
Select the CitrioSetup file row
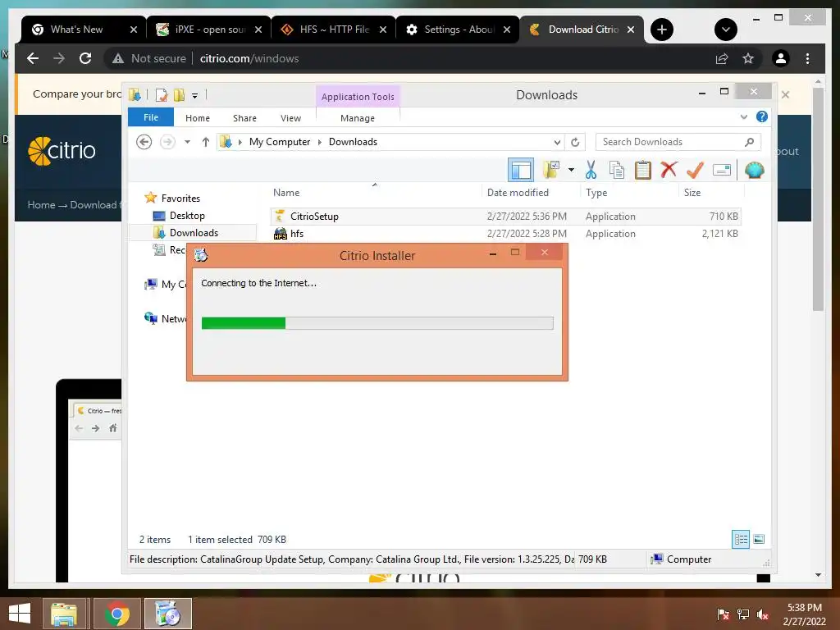[505, 217]
